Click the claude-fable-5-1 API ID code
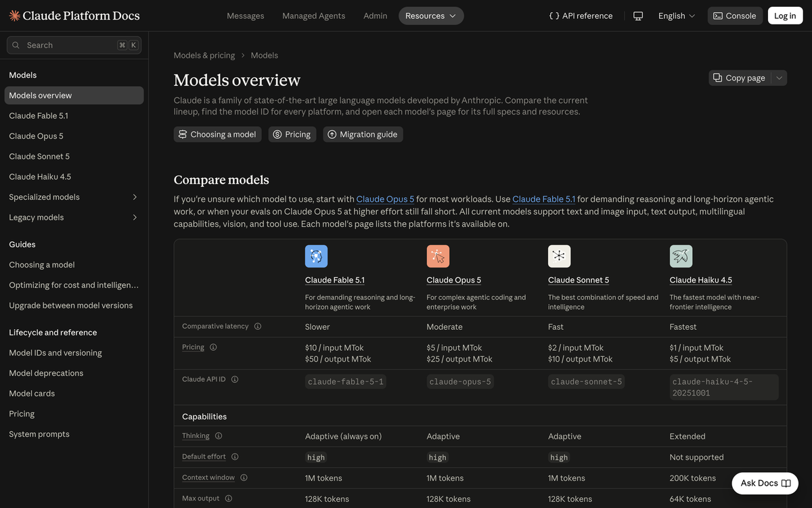812x508 pixels. coord(346,382)
